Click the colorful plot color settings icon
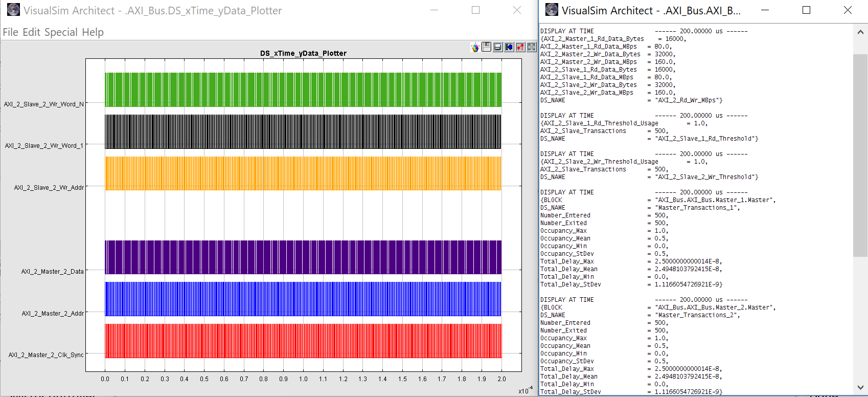Image resolution: width=868 pixels, height=397 pixels. (x=475, y=47)
